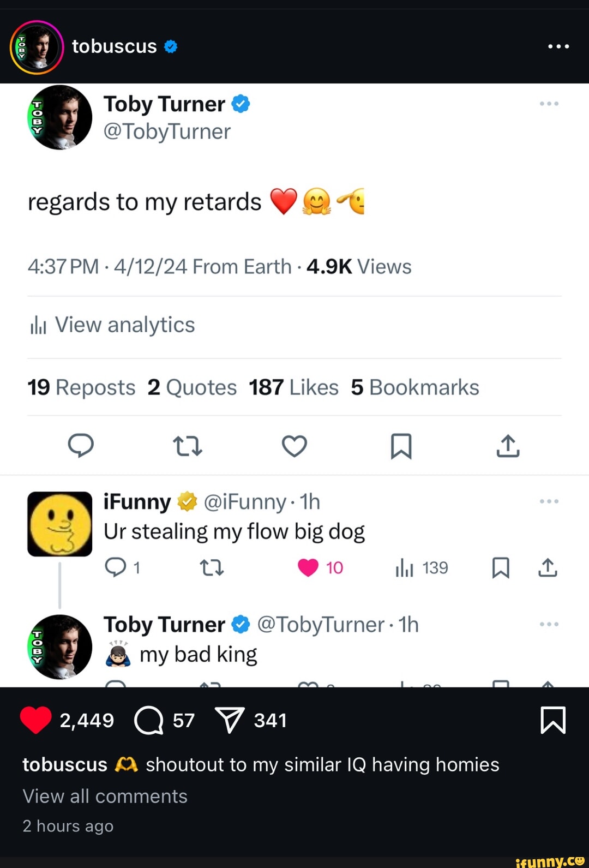Image resolution: width=589 pixels, height=868 pixels.
Task: Open tobuscus profile picture in header
Action: (x=37, y=47)
